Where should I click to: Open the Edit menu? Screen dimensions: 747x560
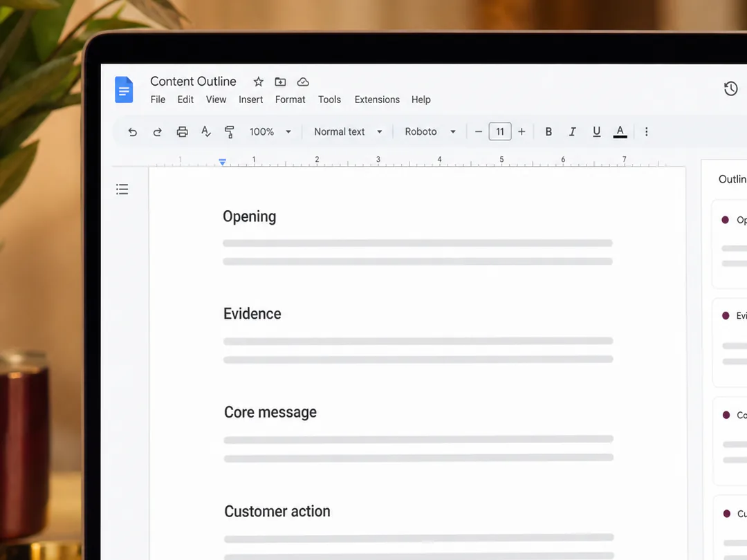(x=185, y=100)
